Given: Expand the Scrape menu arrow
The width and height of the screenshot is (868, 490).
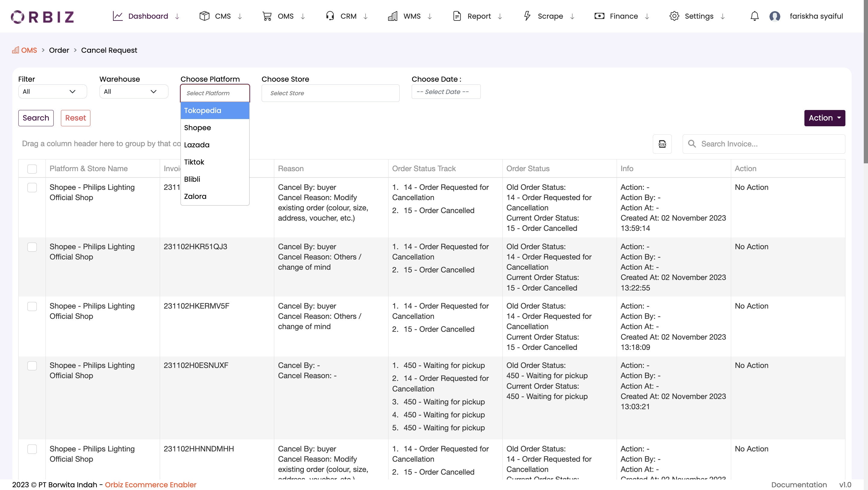Looking at the screenshot, I should pos(572,17).
